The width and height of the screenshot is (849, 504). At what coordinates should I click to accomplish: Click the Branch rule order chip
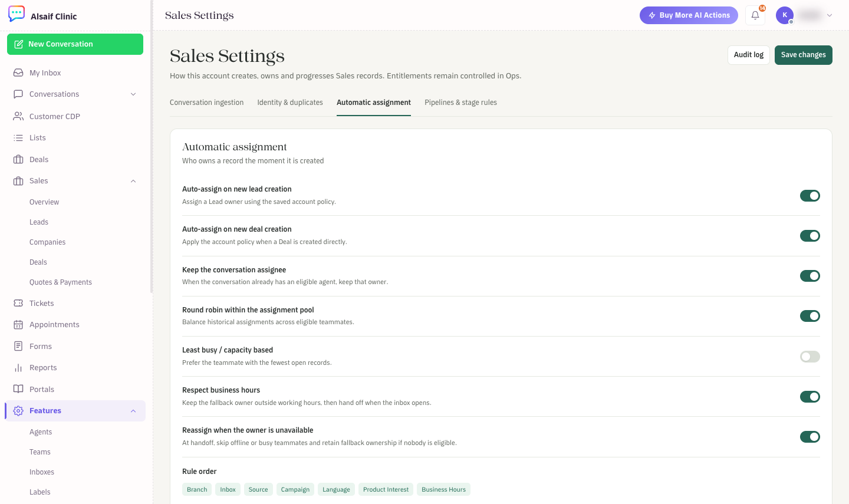coord(197,489)
